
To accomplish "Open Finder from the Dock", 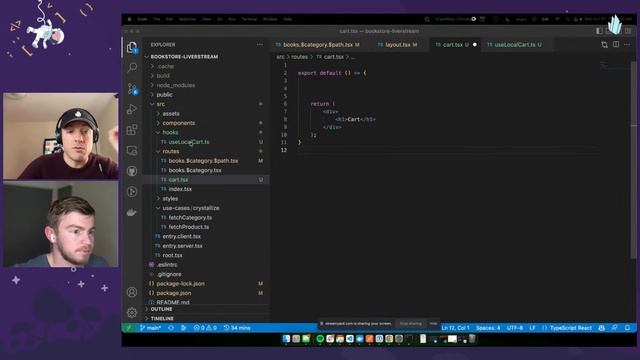I will (x=286, y=339).
